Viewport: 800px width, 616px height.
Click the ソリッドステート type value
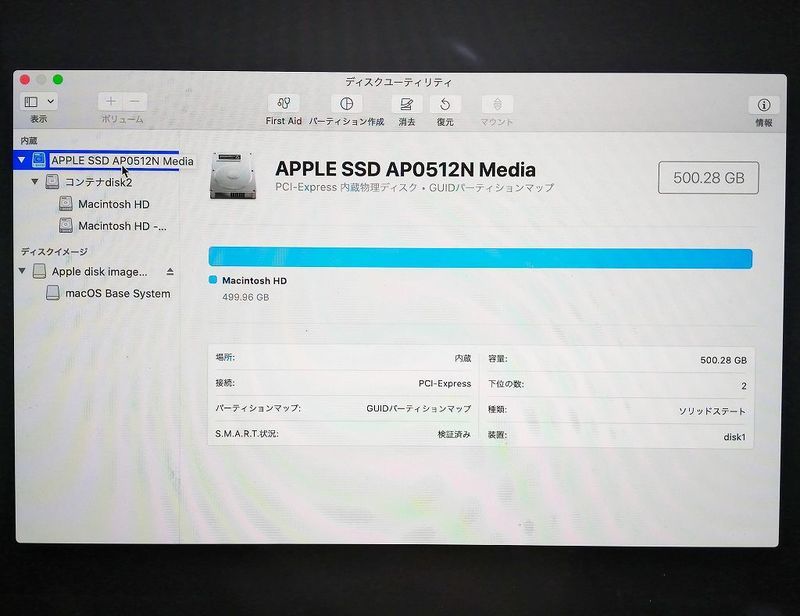point(712,411)
